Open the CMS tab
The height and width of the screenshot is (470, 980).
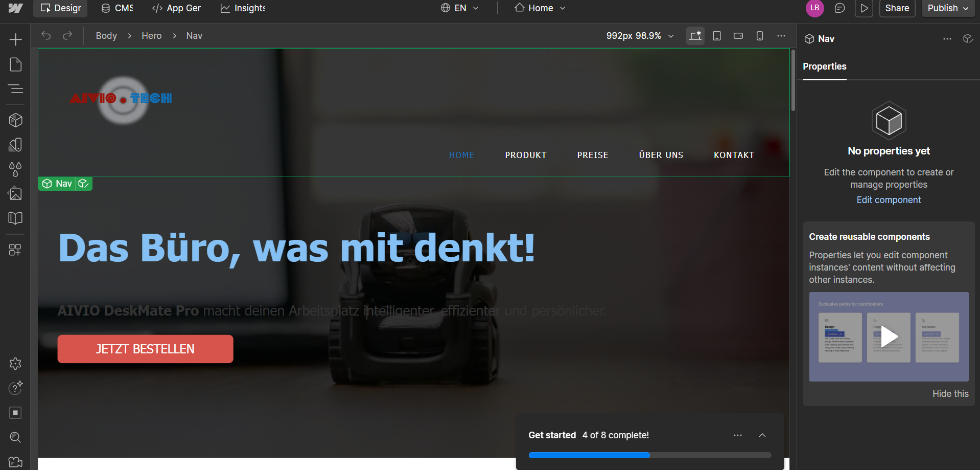coord(117,8)
